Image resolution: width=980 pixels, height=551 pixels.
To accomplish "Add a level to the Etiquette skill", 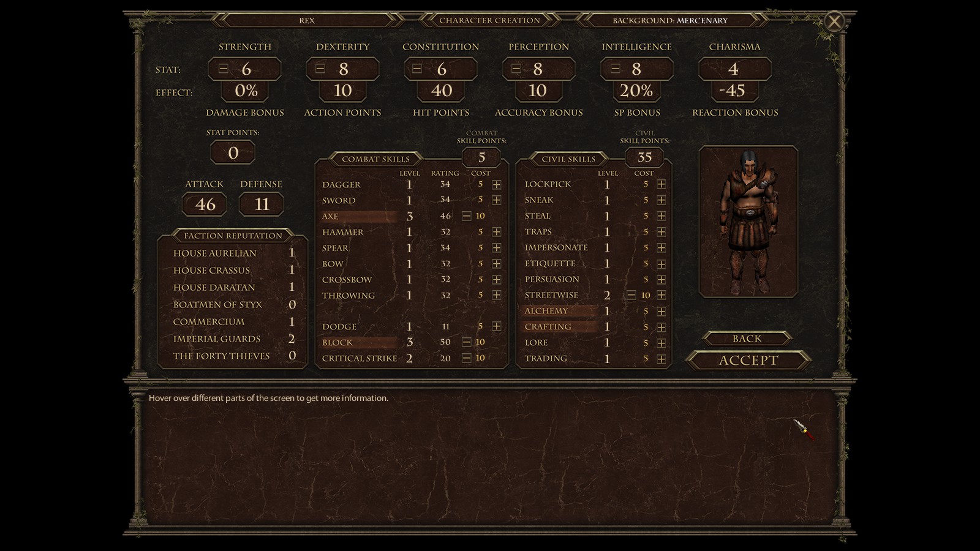I will [x=661, y=264].
